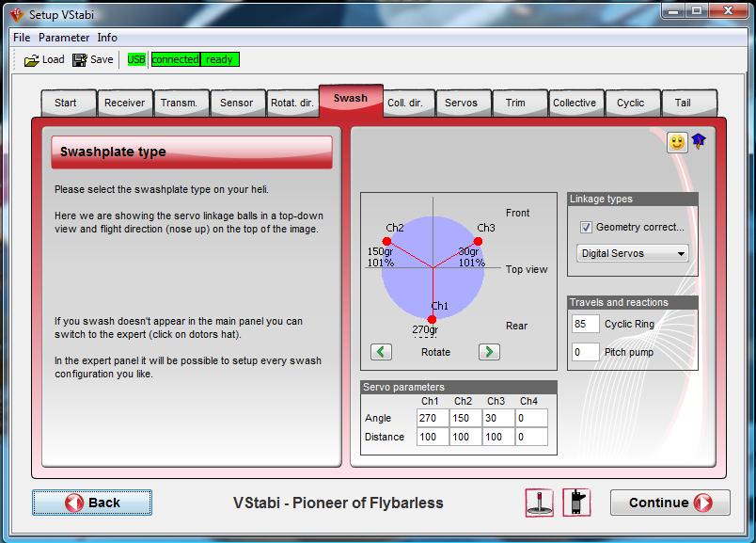Viewport: 756px width, 543px height.
Task: Edit the Ch3 Distance field
Action: coord(498,437)
